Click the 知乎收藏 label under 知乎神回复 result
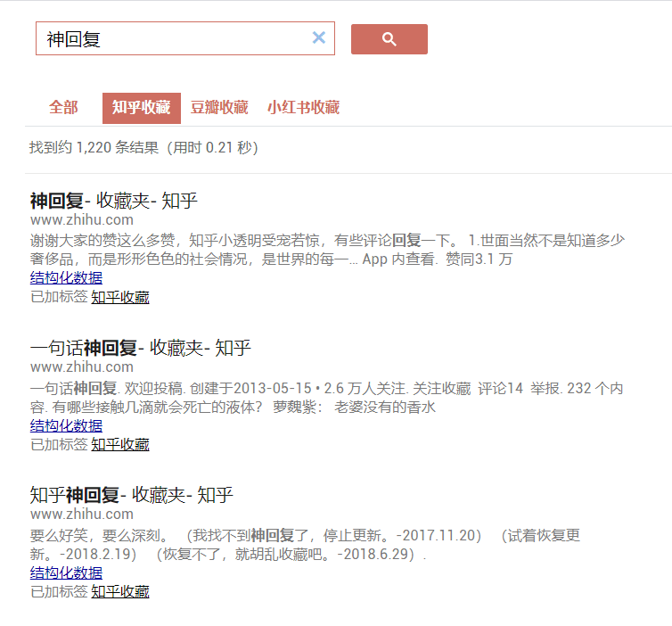Screen dimensions: 672x626 [120, 591]
